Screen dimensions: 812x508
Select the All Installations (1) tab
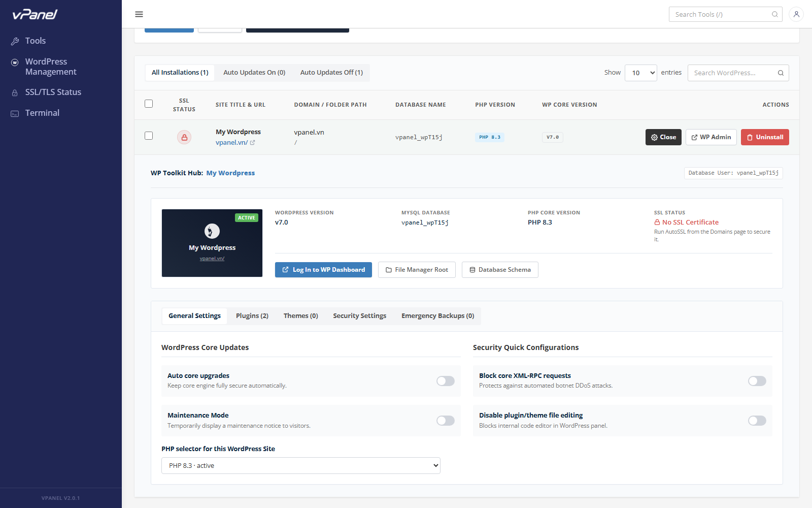click(180, 73)
